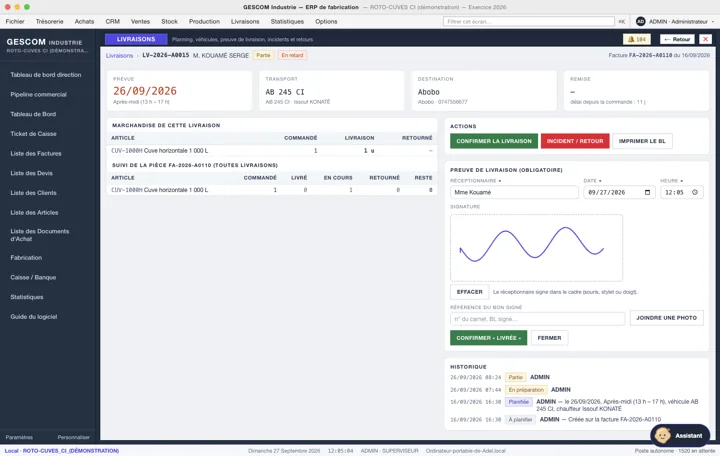The width and height of the screenshot is (720, 456).
Task: Open Liste des Articles in sidebar
Action: coord(34,213)
